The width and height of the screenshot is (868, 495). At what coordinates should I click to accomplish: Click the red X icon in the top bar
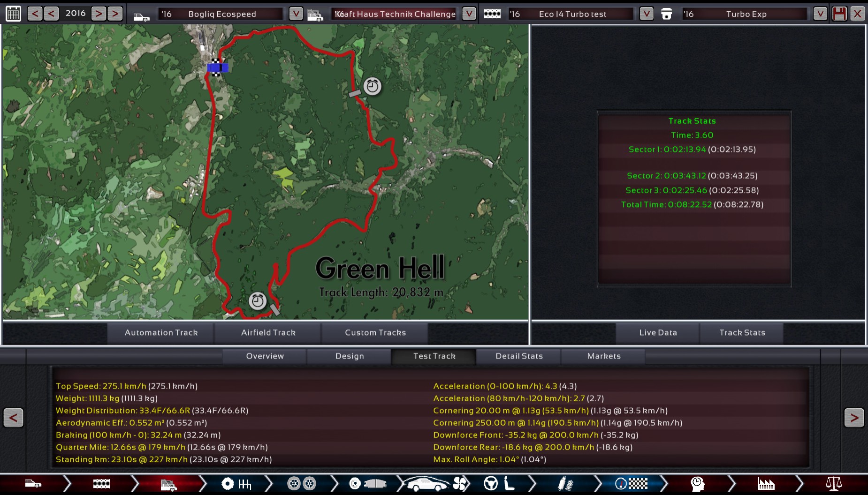(x=857, y=14)
